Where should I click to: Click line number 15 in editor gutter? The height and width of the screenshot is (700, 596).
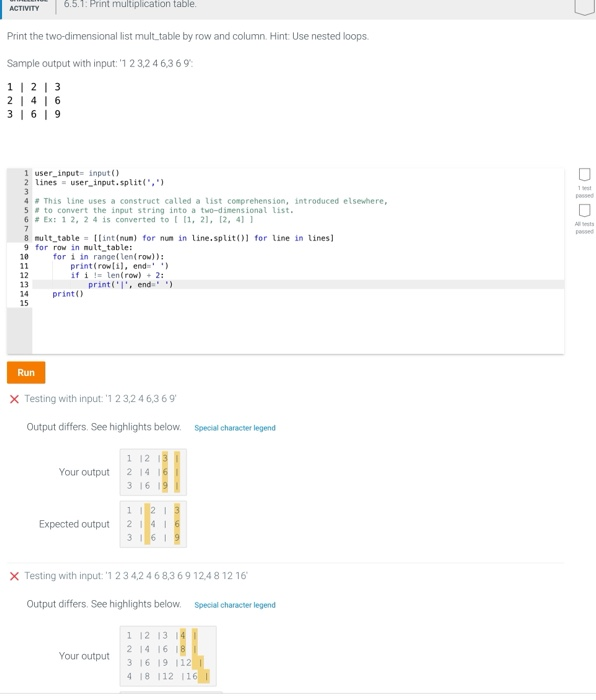pyautogui.click(x=24, y=303)
